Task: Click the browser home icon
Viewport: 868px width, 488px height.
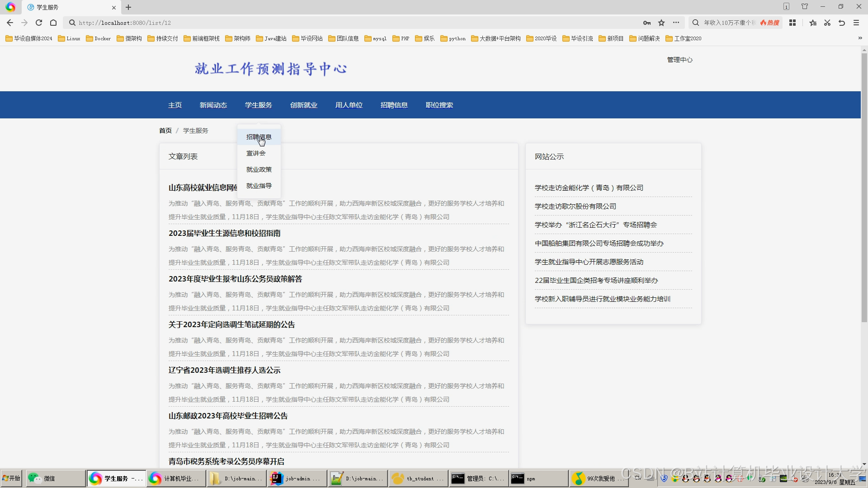Action: [x=53, y=23]
